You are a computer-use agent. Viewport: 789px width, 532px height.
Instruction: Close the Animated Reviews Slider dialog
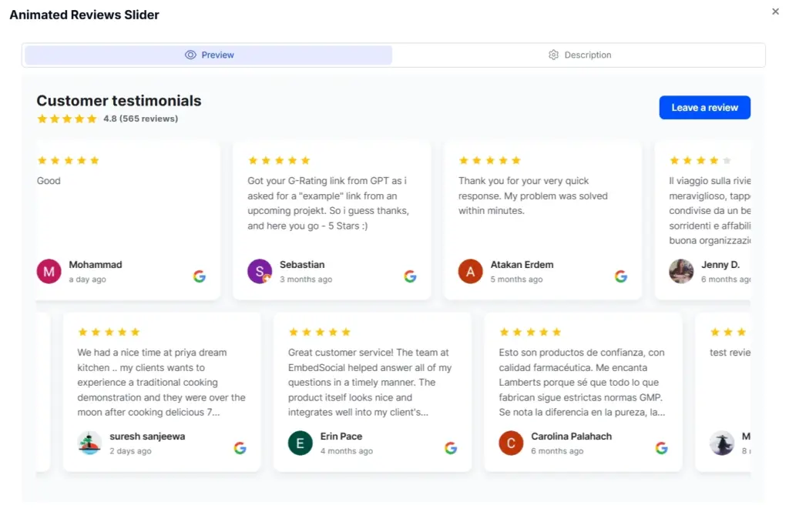click(775, 12)
